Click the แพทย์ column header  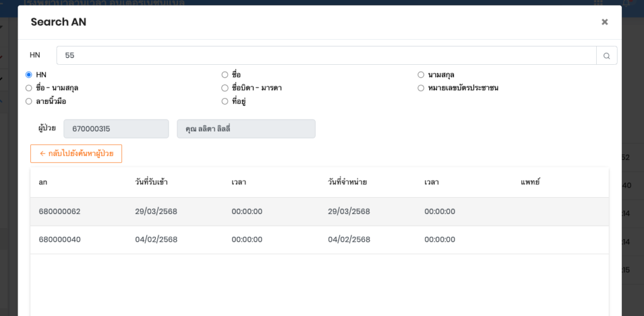(530, 183)
